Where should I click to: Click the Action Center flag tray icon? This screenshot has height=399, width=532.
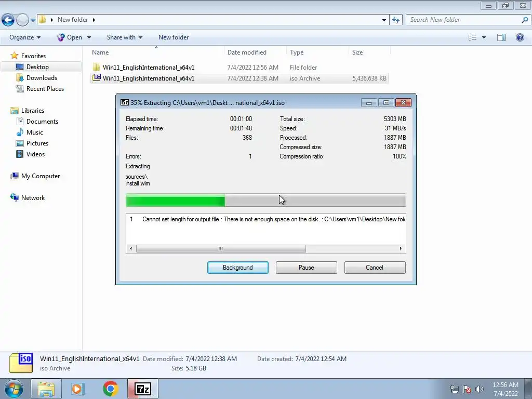point(467,389)
